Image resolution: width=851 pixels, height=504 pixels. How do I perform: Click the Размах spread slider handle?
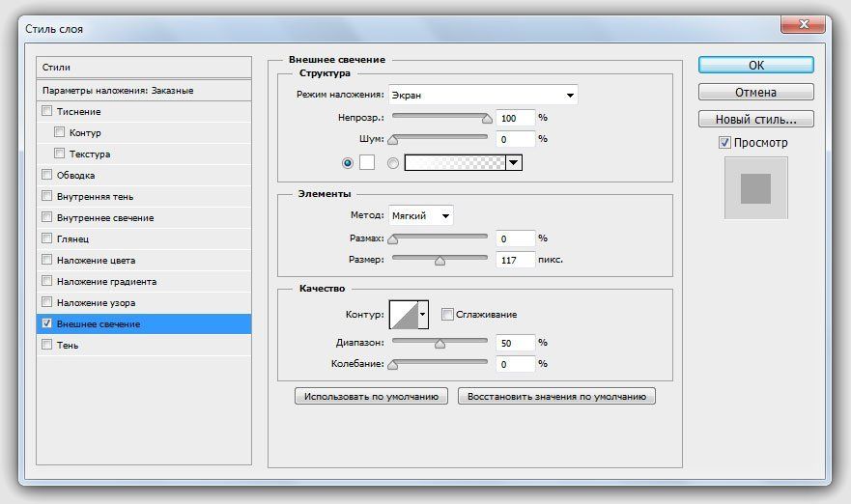tap(393, 239)
